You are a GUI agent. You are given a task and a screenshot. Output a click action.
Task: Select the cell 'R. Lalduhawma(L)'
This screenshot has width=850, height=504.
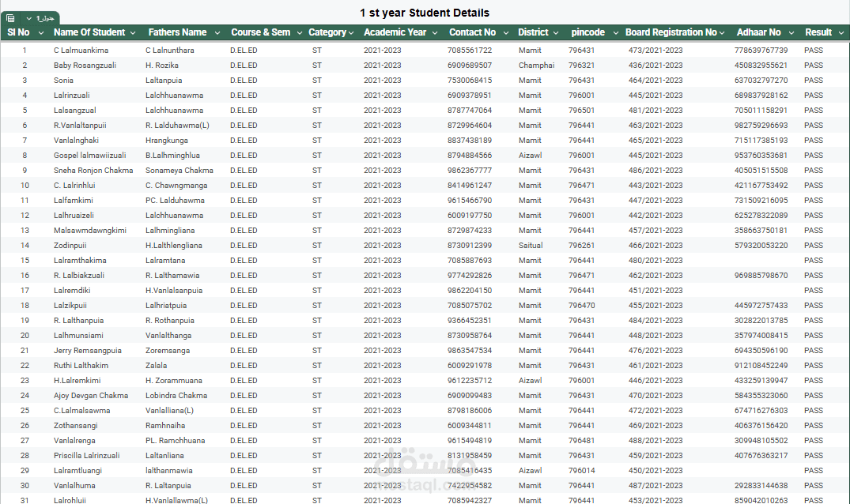tap(177, 125)
